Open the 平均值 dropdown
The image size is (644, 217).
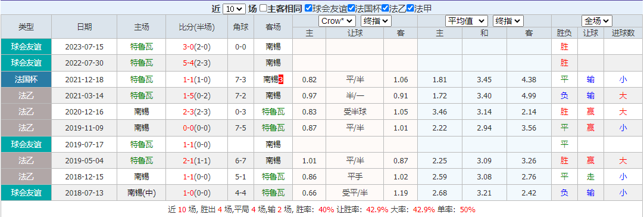click(x=467, y=21)
